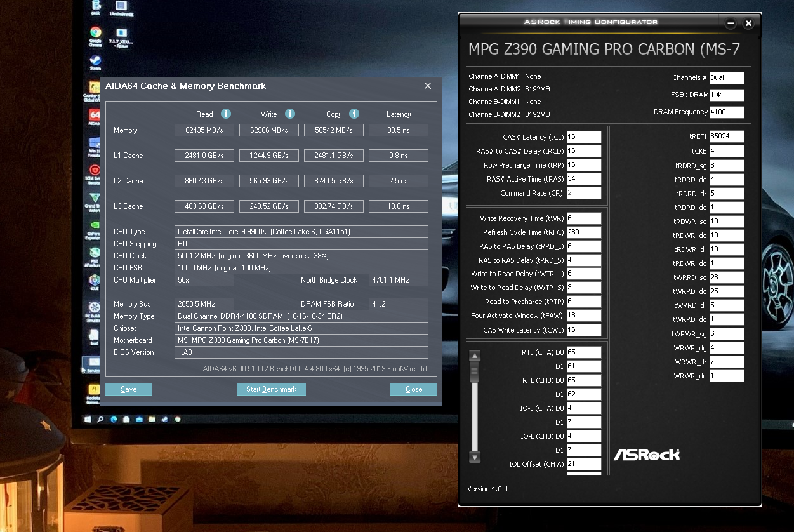Click the Row Precharge Time (tRP) field
Viewport: 794px width, 532px height.
click(x=584, y=165)
